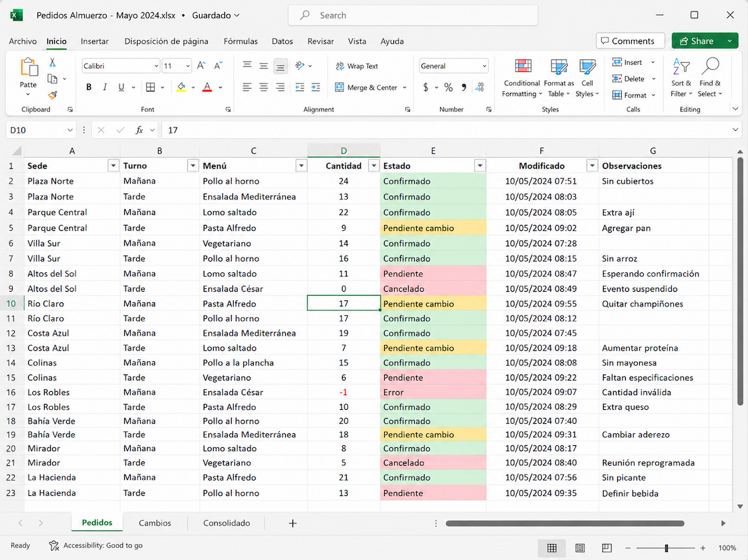Viewport: 748px width, 560px height.
Task: Switch to the Consolidado sheet tab
Action: (226, 523)
